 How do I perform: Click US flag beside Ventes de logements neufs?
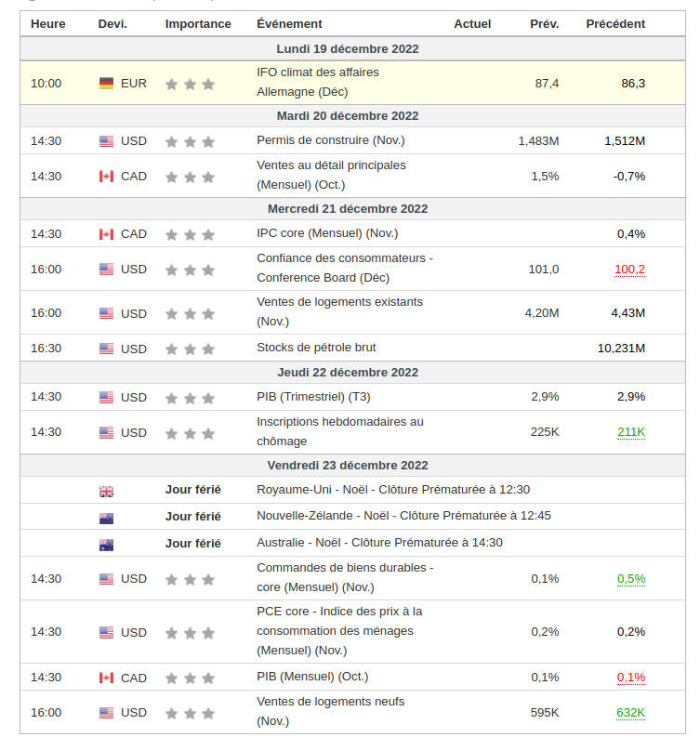tap(106, 713)
